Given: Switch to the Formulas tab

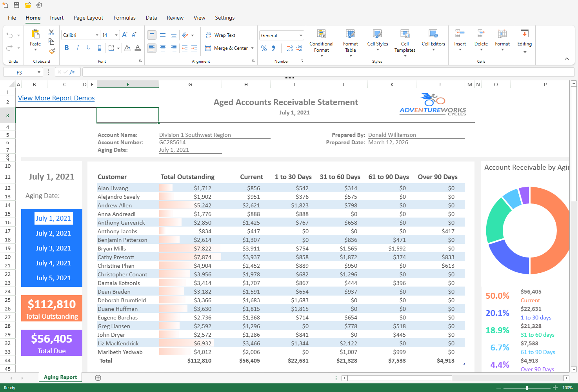Looking at the screenshot, I should [x=125, y=18].
